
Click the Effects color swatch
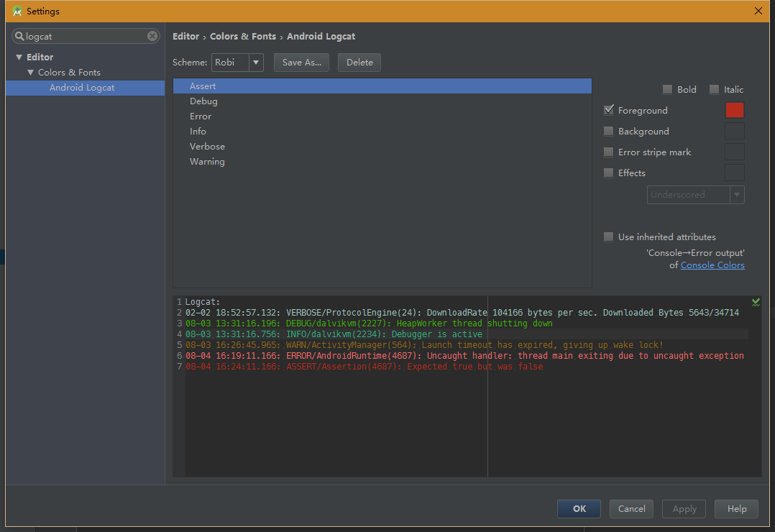[735, 173]
